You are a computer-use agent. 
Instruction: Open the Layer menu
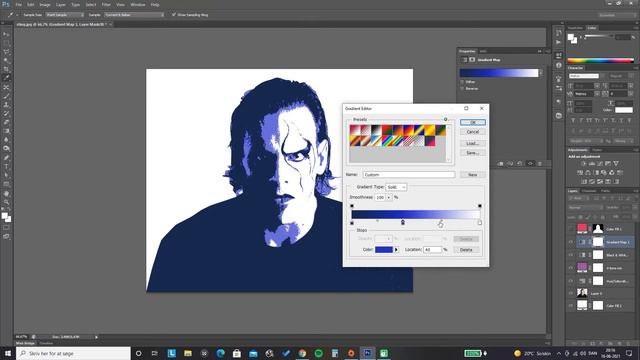61,4
